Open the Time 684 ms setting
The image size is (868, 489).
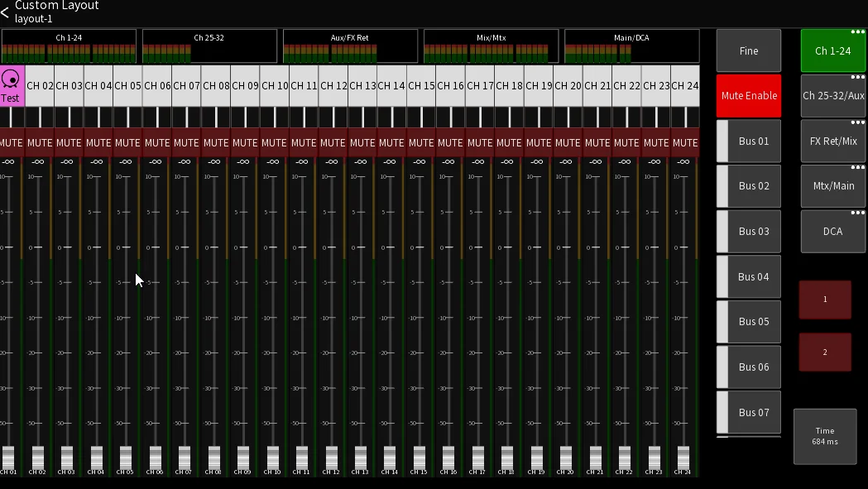click(x=825, y=436)
